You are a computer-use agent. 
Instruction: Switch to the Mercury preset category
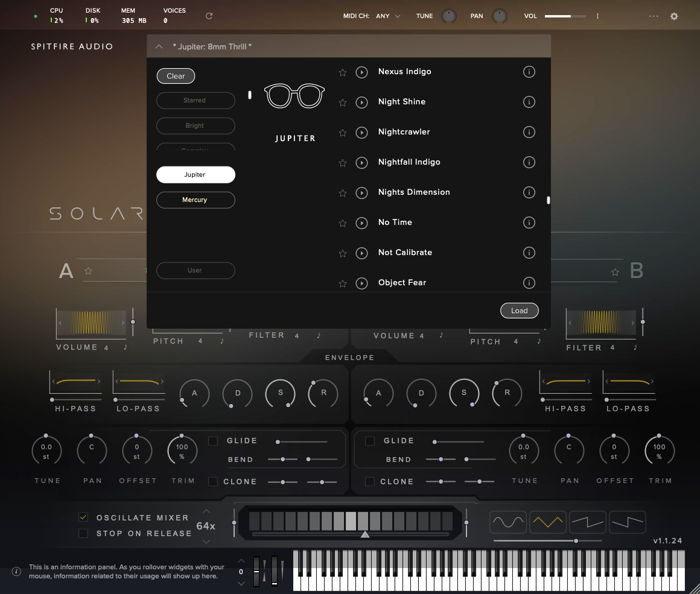[x=196, y=200]
